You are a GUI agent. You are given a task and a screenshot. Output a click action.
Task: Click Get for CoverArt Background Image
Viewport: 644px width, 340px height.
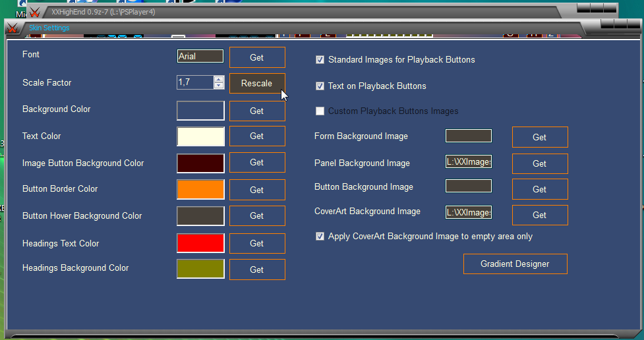pos(540,215)
